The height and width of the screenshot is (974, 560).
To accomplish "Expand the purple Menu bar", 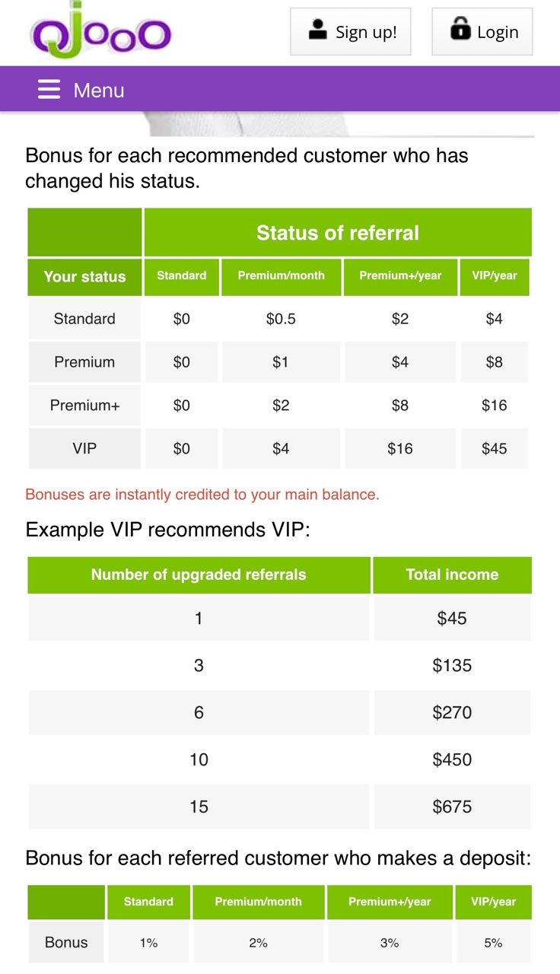I will tap(280, 90).
